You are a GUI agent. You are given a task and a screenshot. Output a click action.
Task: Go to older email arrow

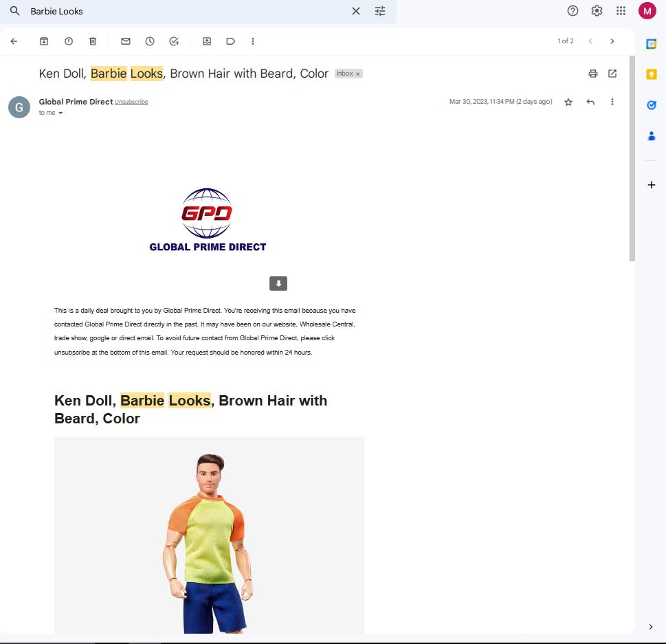click(x=612, y=41)
